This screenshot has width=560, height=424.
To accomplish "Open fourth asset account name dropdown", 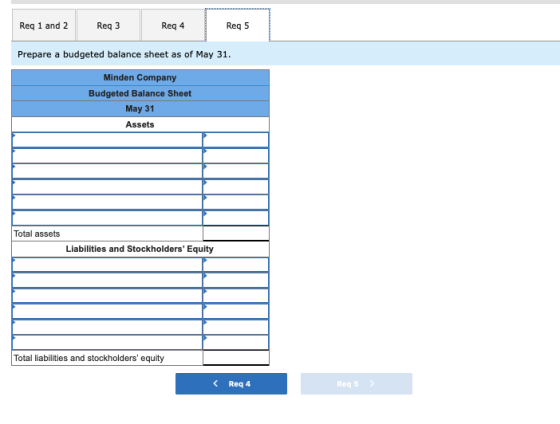I will pos(107,187).
